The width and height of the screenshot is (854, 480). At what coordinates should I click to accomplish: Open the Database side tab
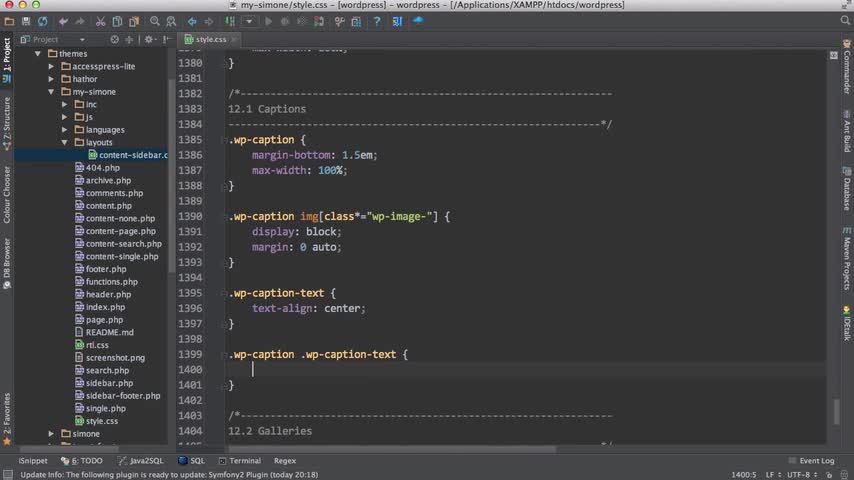click(847, 189)
